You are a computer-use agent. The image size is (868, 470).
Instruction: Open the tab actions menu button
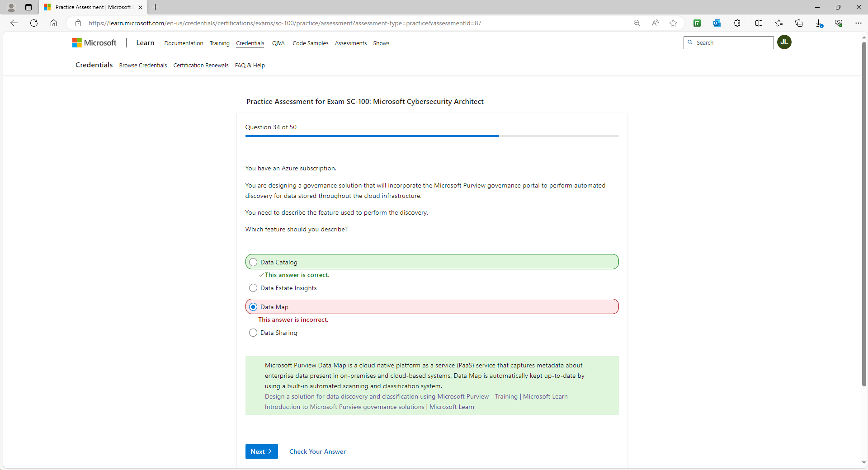tap(28, 7)
